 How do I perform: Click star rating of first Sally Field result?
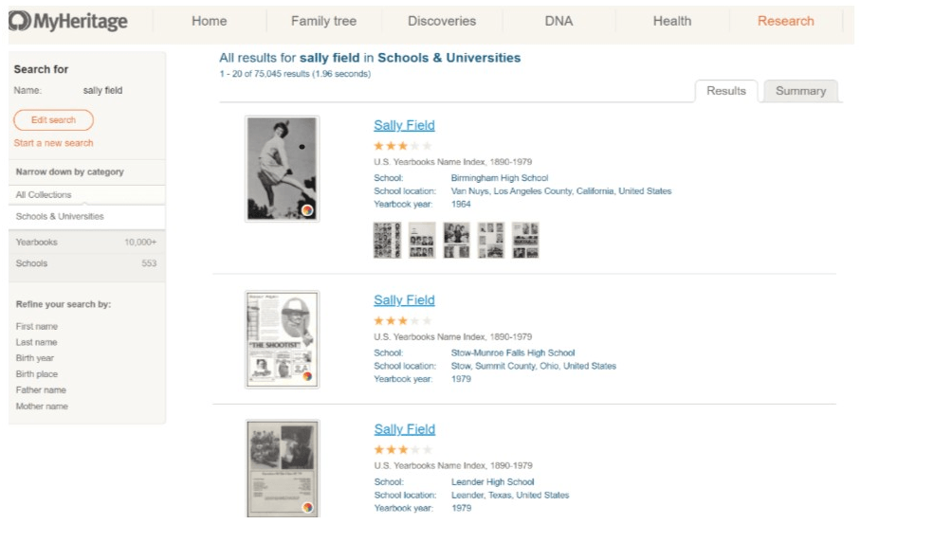(x=402, y=146)
